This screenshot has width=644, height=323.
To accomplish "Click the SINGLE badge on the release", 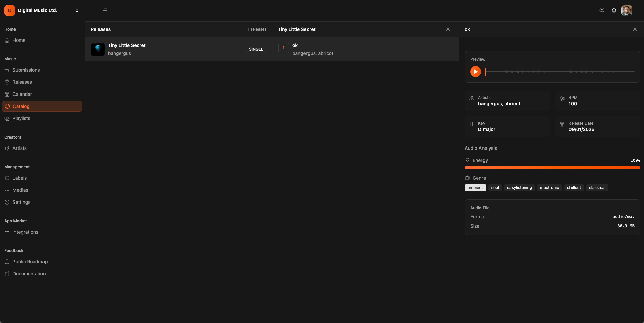I will click(256, 49).
